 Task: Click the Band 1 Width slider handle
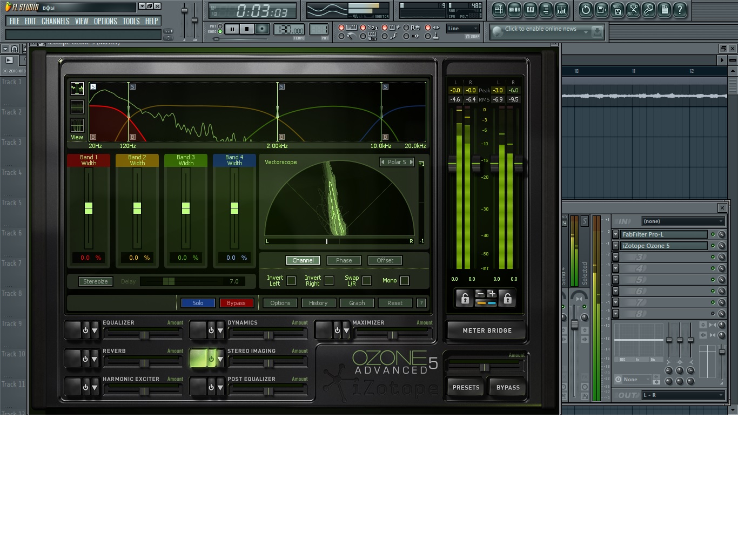(x=89, y=208)
